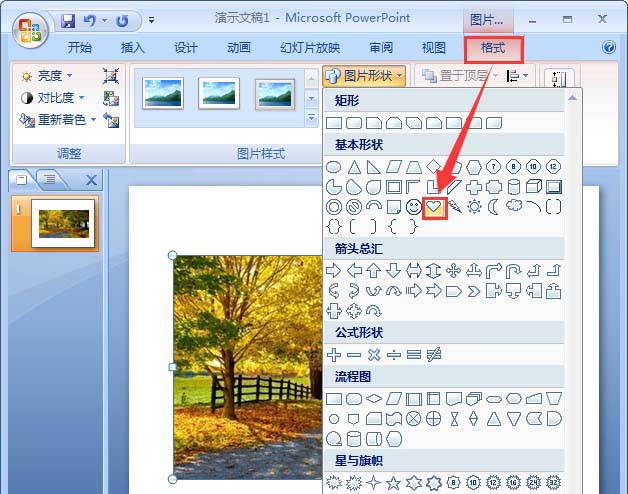Select the sun shape
Viewport: 628px width, 494px height.
point(474,207)
